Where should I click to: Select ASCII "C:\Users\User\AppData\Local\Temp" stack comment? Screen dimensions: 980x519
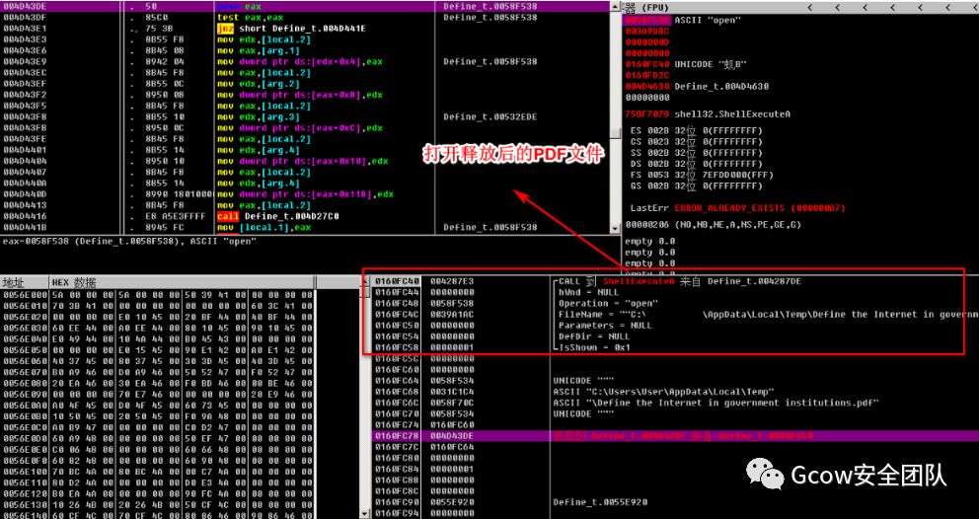[664, 392]
